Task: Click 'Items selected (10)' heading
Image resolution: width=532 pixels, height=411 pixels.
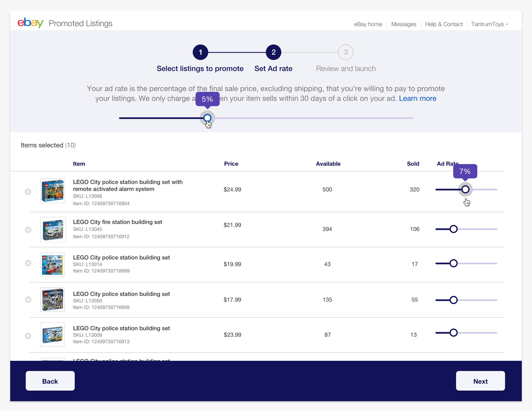Action: point(48,145)
